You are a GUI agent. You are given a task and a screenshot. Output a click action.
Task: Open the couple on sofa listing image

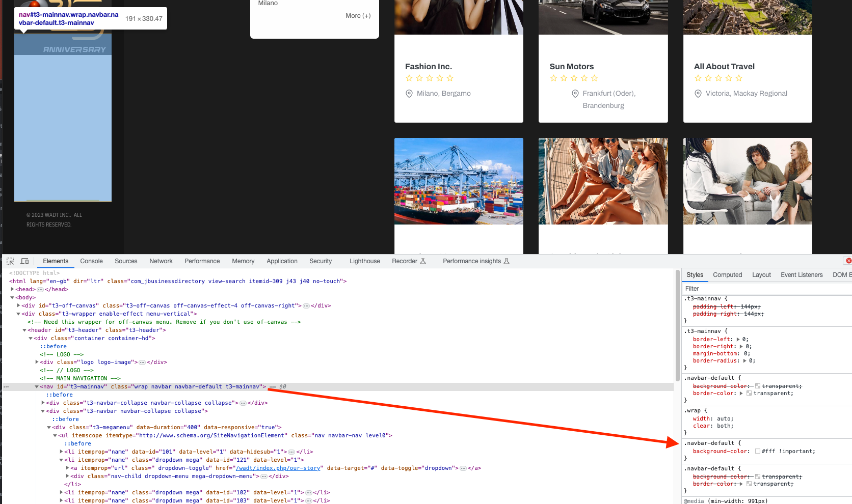(x=748, y=181)
